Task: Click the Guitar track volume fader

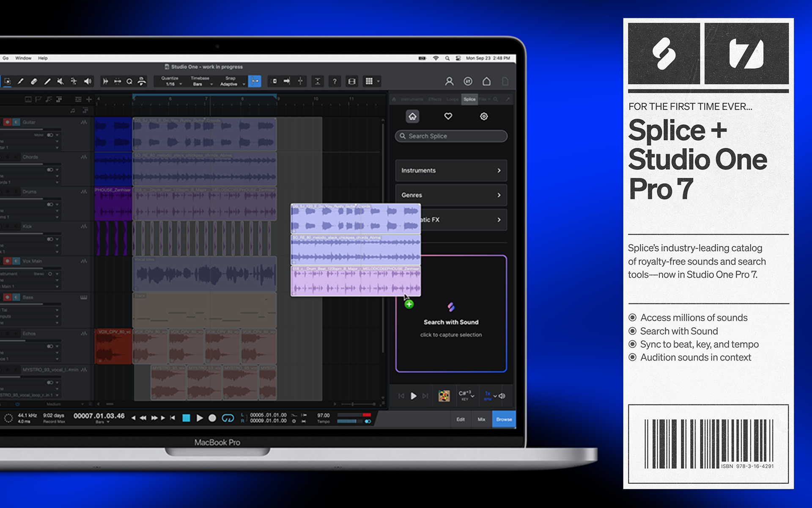Action: point(30,129)
